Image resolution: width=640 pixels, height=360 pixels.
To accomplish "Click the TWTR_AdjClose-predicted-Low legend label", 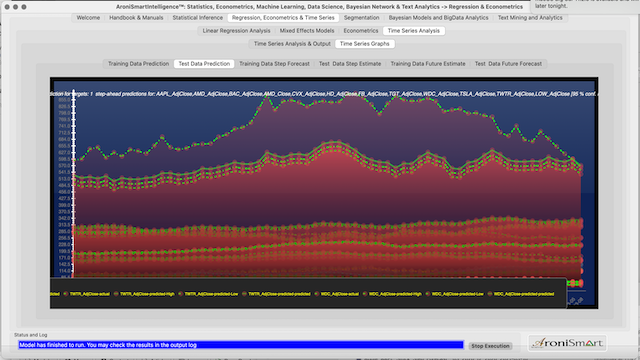I will (211, 294).
